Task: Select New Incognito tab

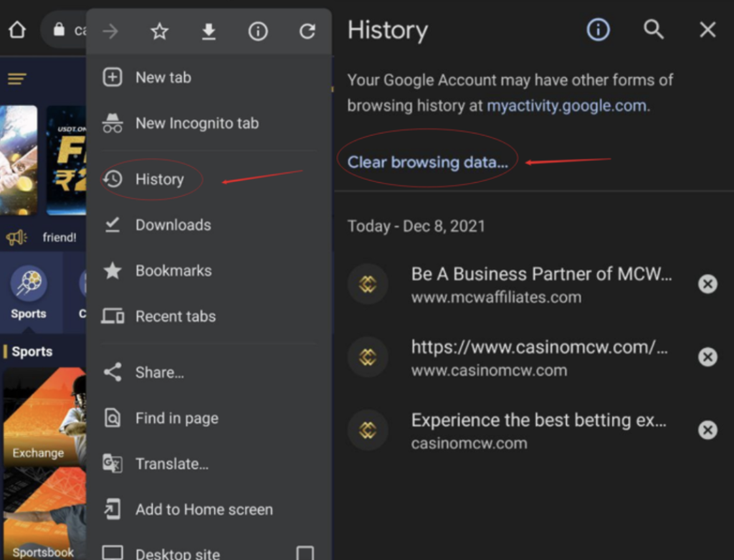Action: (196, 123)
